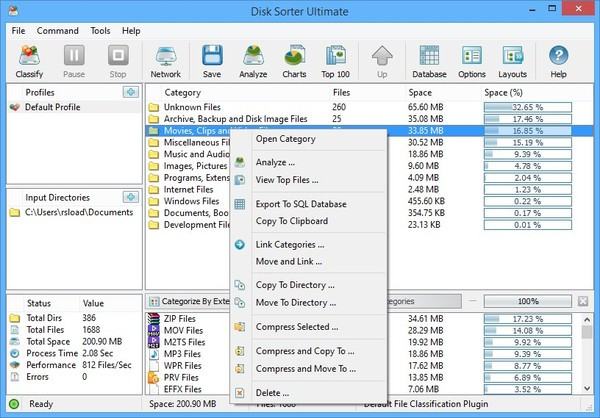Open the Network scan tool

click(x=165, y=60)
